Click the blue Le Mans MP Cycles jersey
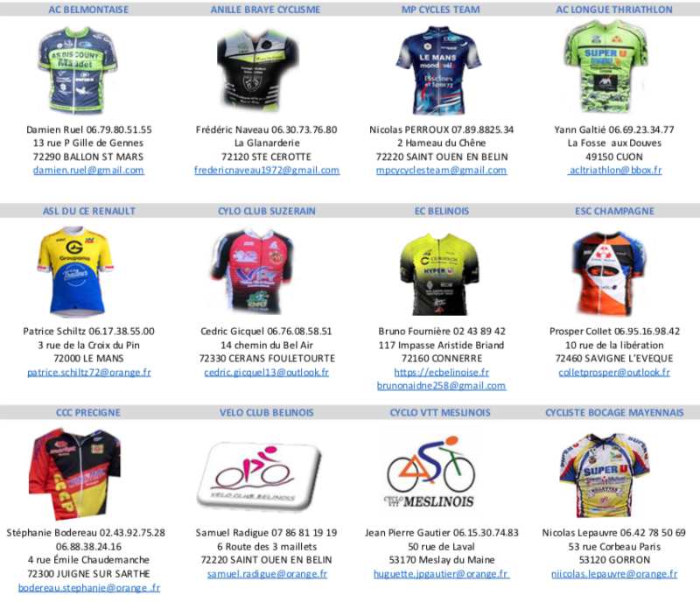The width and height of the screenshot is (700, 602). [439, 71]
